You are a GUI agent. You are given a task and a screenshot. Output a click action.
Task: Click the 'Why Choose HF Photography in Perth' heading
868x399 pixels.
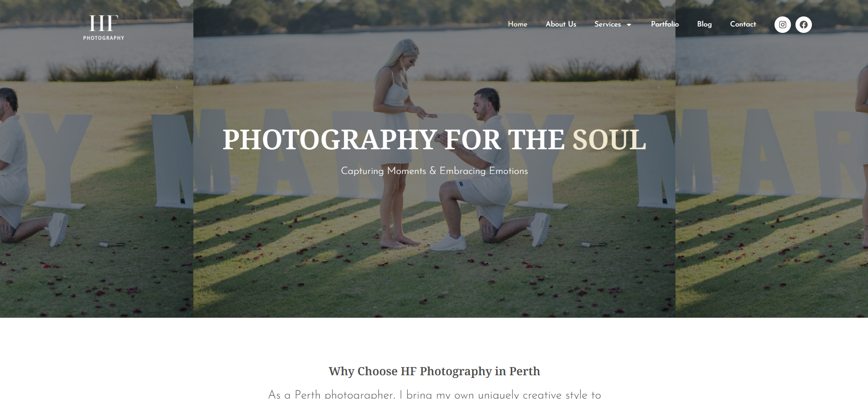[434, 371]
